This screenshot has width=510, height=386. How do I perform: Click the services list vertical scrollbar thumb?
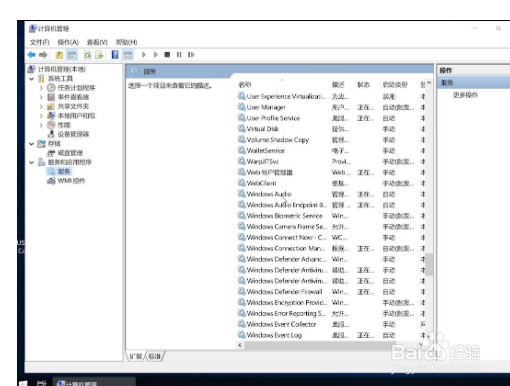click(429, 264)
